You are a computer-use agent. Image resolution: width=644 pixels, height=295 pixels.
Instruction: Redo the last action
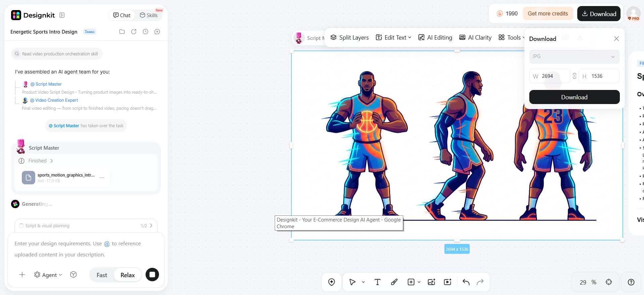click(x=480, y=282)
